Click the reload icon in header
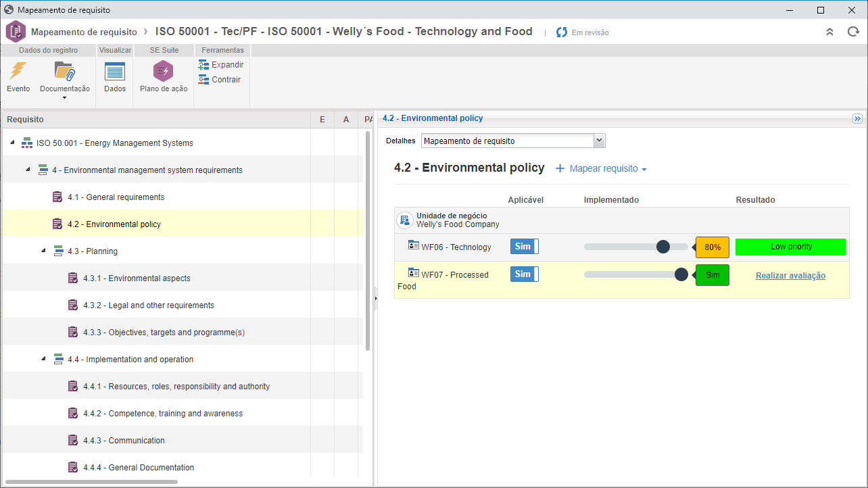The image size is (868, 488). pos(853,31)
